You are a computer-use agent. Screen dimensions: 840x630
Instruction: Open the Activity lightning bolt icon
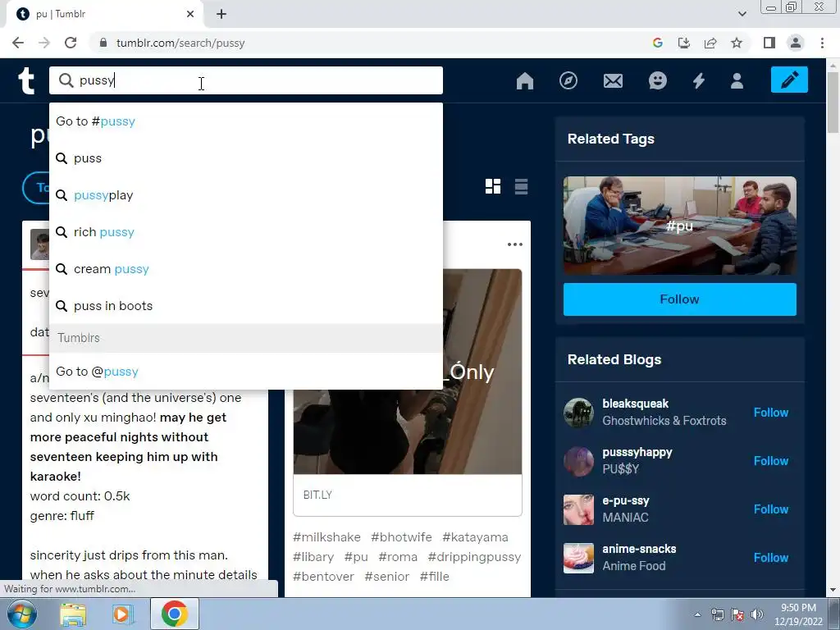point(699,81)
